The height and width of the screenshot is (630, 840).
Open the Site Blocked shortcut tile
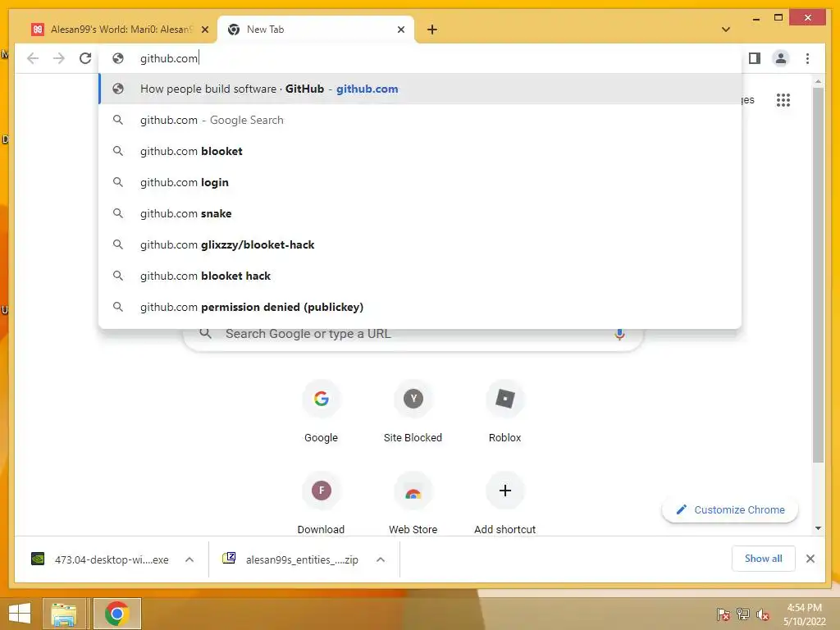pyautogui.click(x=413, y=412)
